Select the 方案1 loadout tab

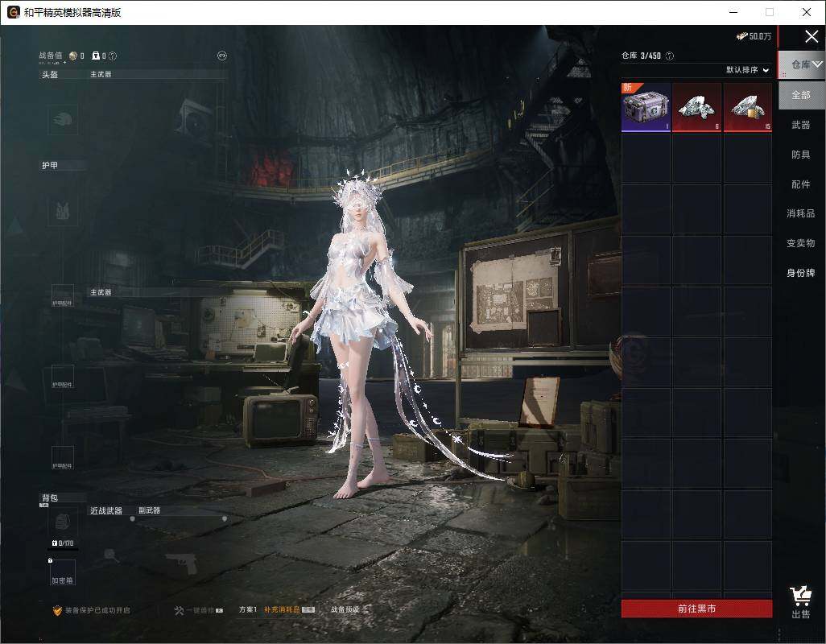tap(248, 609)
